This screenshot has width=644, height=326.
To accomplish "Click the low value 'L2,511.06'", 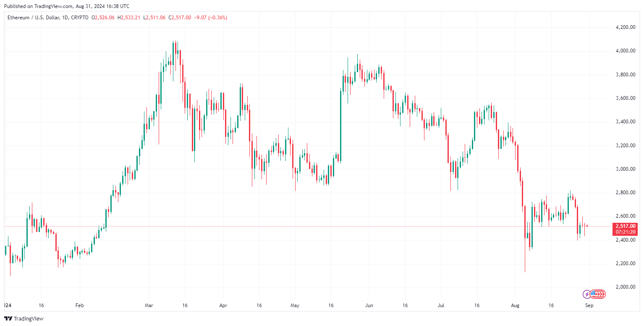I will pyautogui.click(x=154, y=18).
